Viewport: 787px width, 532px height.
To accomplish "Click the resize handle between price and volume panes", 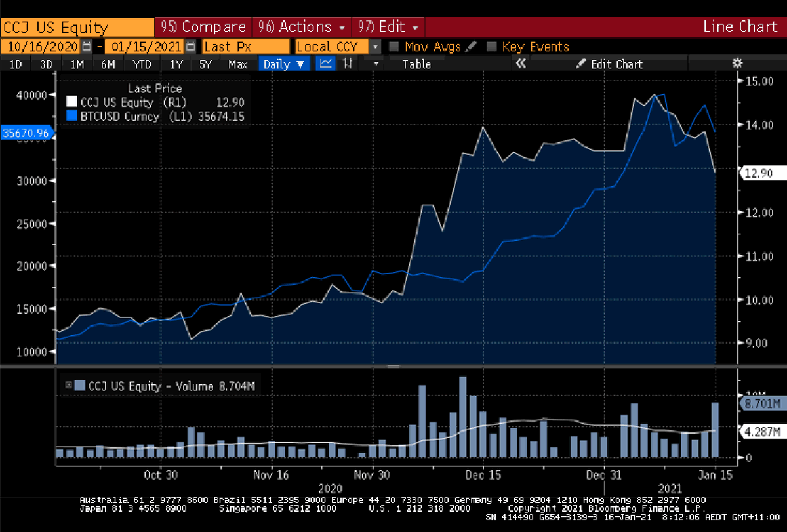I will pyautogui.click(x=393, y=366).
